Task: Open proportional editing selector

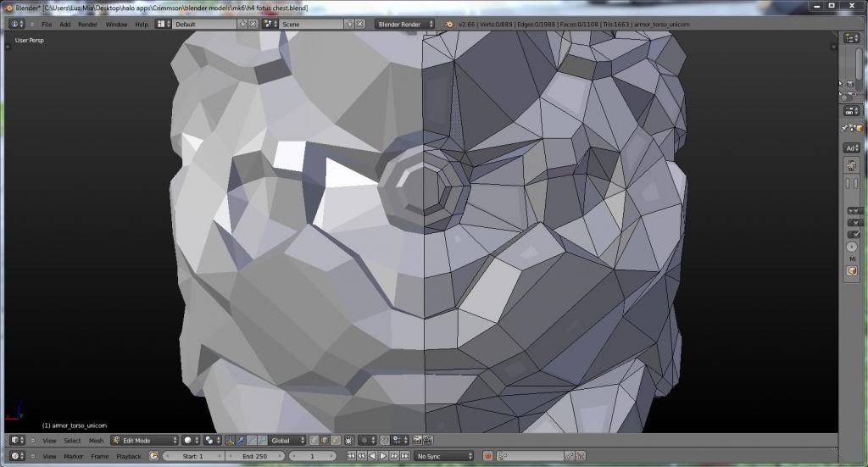Action: pyautogui.click(x=368, y=441)
